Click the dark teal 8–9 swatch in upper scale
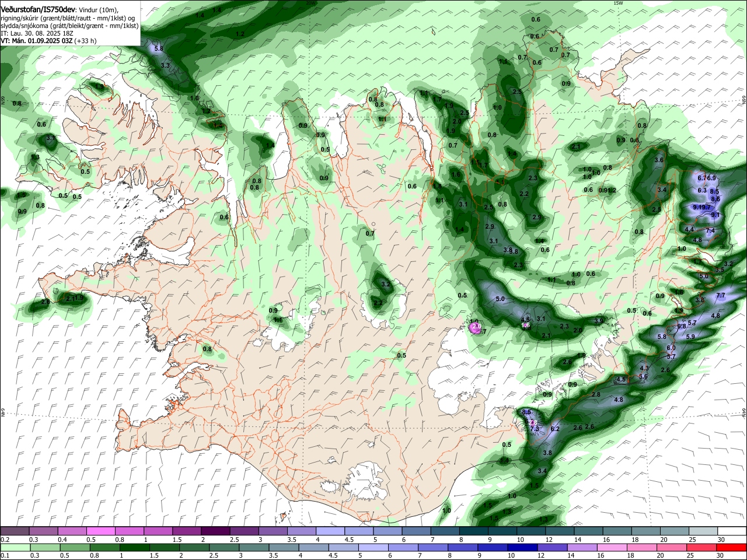The image size is (747, 560). (473, 531)
